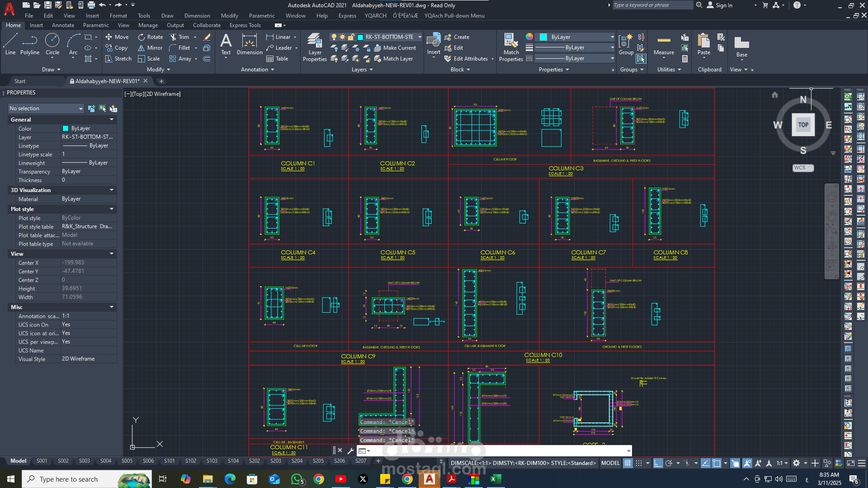Image resolution: width=868 pixels, height=488 pixels.
Task: Click the Sign In button
Action: (720, 5)
